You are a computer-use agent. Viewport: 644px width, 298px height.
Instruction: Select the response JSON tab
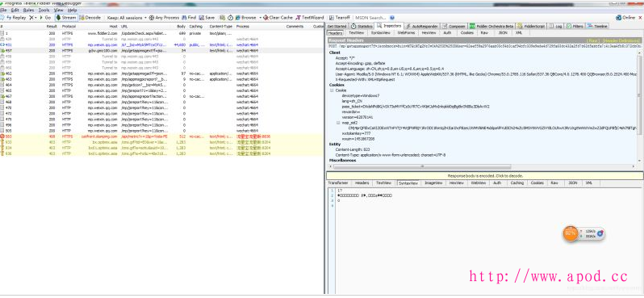[572, 183]
